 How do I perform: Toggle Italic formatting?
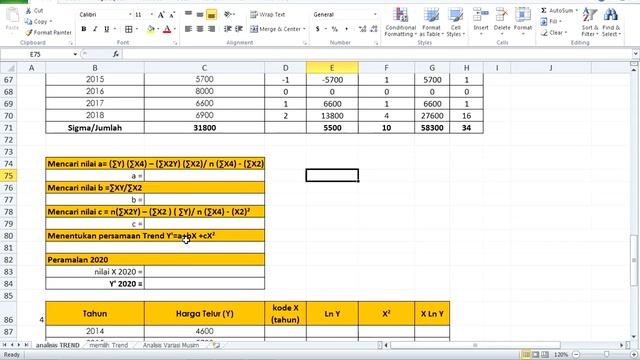click(95, 29)
